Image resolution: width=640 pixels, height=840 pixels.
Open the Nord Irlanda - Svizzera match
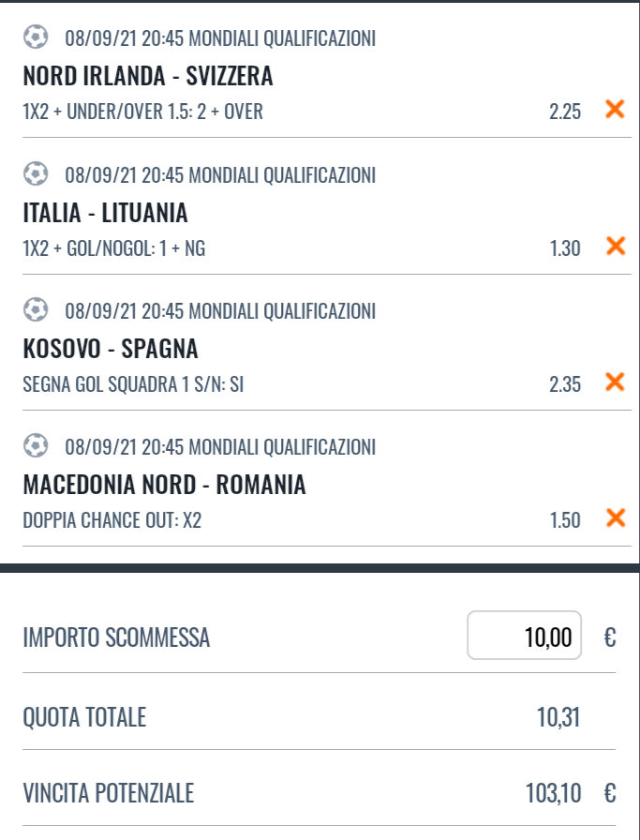click(148, 76)
